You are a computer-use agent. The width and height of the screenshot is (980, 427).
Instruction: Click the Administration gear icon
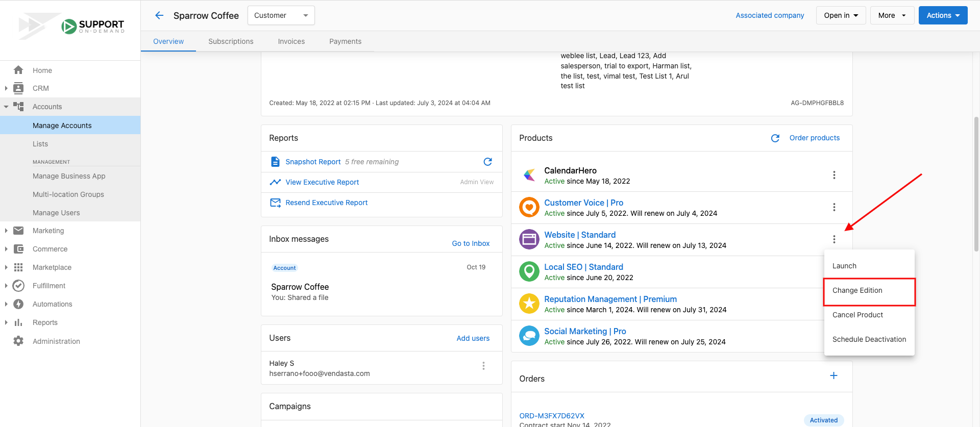[18, 341]
